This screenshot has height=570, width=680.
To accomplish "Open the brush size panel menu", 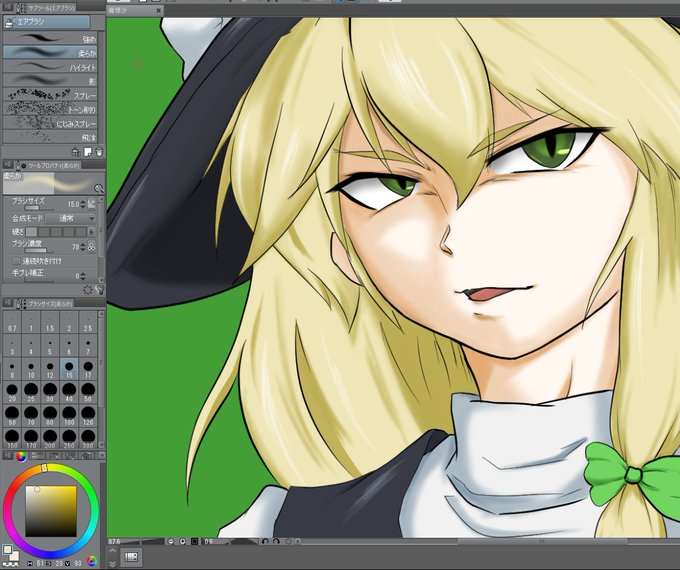I will (x=7, y=303).
